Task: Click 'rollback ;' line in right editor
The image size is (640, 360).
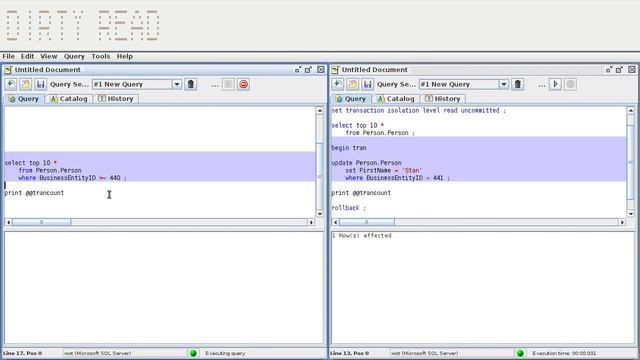Action: (349, 208)
